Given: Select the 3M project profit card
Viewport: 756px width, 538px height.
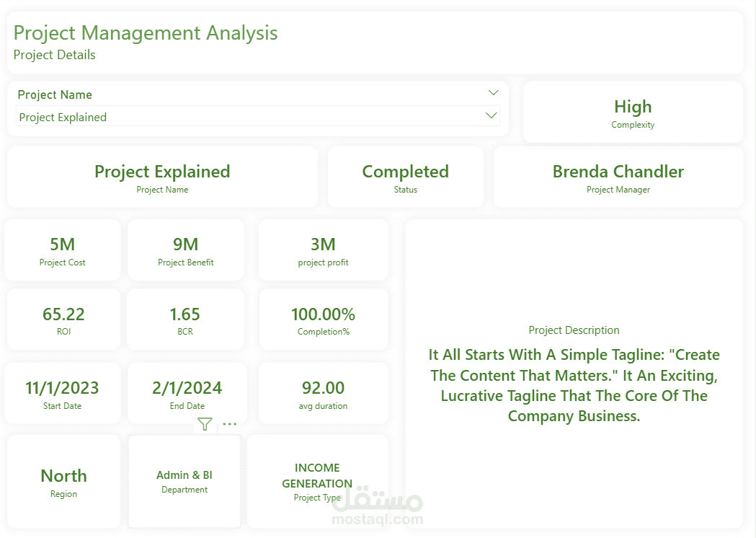Looking at the screenshot, I should point(323,250).
